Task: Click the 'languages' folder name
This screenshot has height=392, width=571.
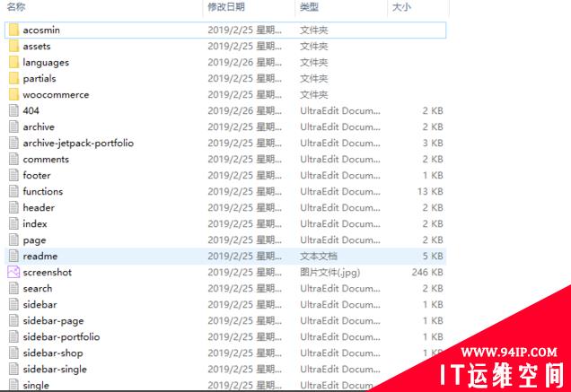Action: 46,63
